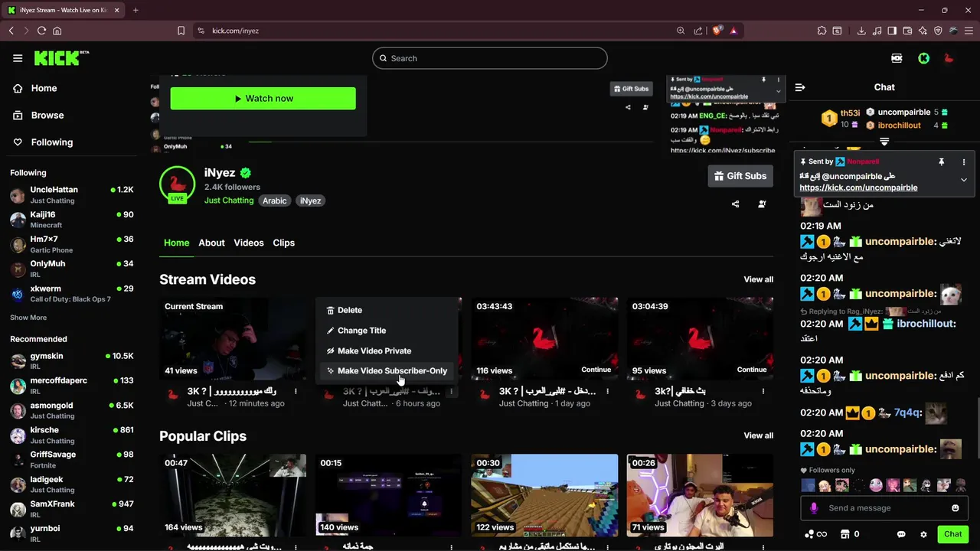Open Kaiji16 channel in sidebar

[72, 220]
